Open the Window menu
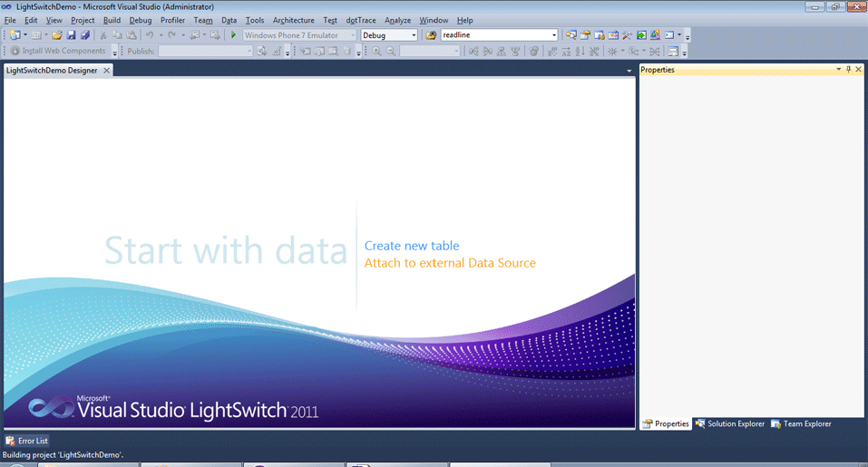 coord(434,20)
